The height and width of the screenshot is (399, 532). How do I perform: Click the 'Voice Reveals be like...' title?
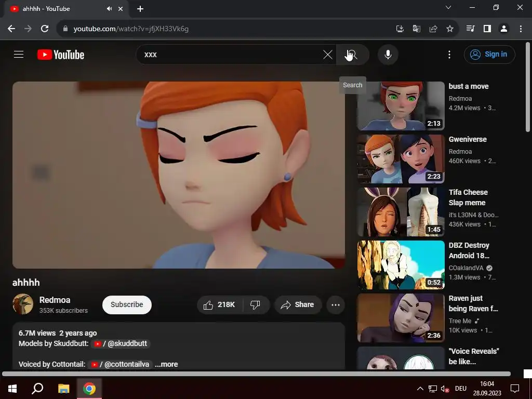(x=474, y=356)
